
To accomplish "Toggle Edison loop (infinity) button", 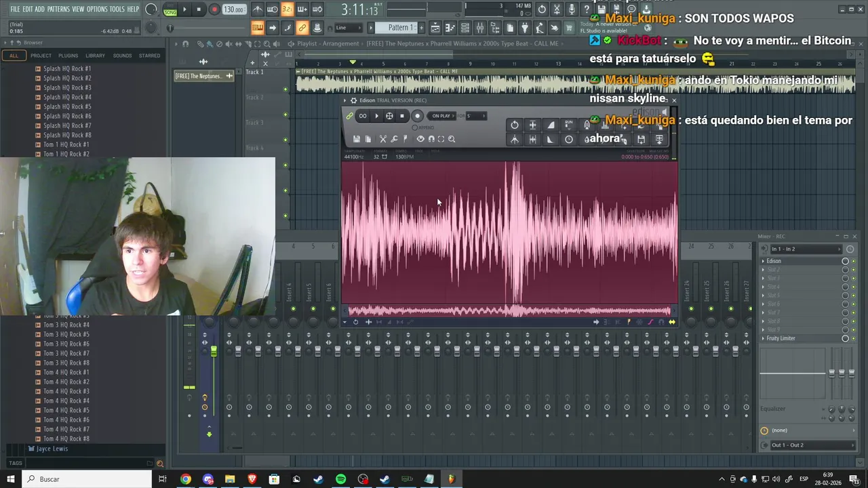I will [363, 116].
